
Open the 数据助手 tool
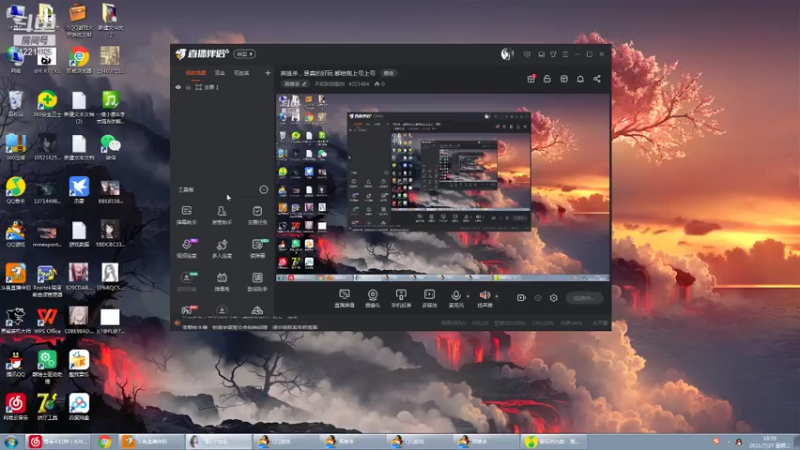pos(257,282)
